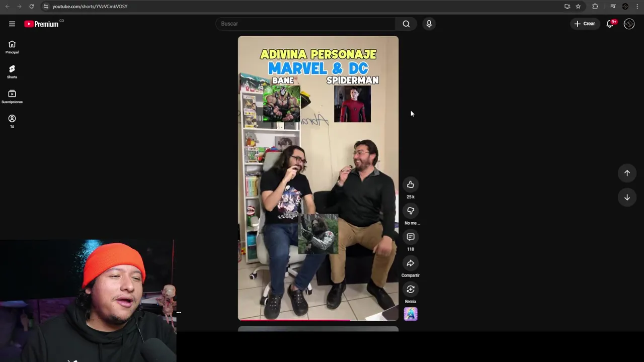Open Principal home in sidebar
644x362 pixels.
click(x=12, y=47)
